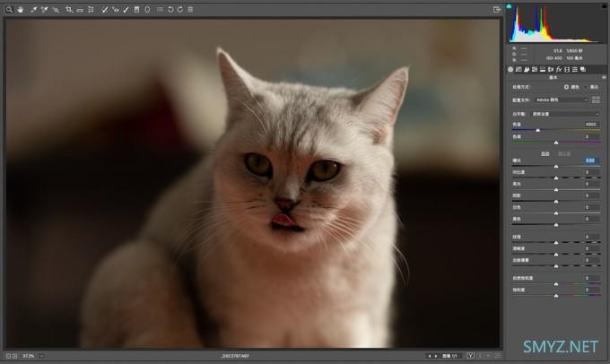Click the Contrast slider handle
This screenshot has height=364, width=610.
click(556, 178)
